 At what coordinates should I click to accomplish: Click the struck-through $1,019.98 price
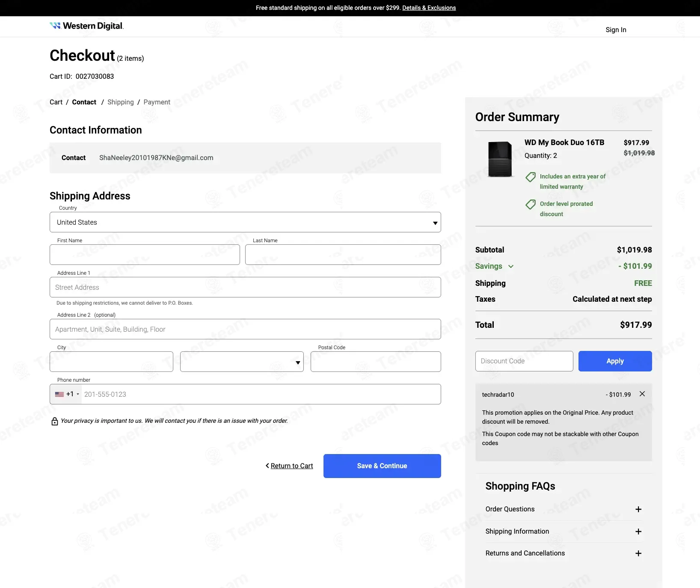(639, 153)
